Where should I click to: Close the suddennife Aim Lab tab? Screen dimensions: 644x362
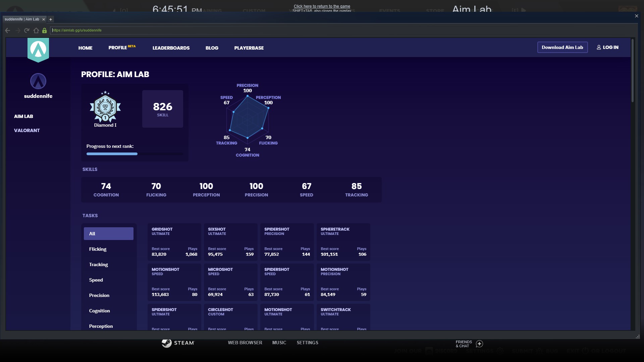(44, 19)
